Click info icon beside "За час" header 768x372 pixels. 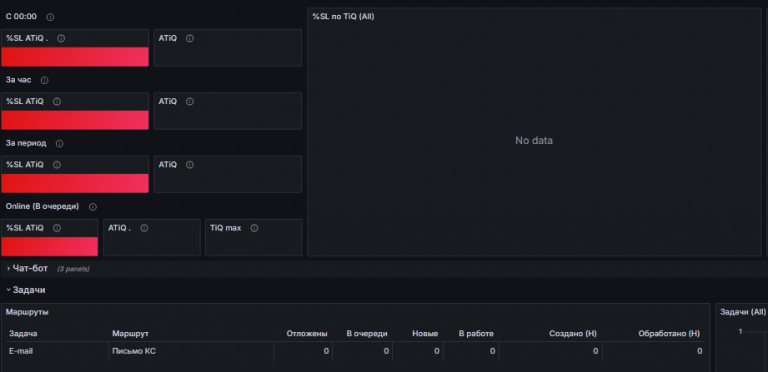click(x=45, y=80)
